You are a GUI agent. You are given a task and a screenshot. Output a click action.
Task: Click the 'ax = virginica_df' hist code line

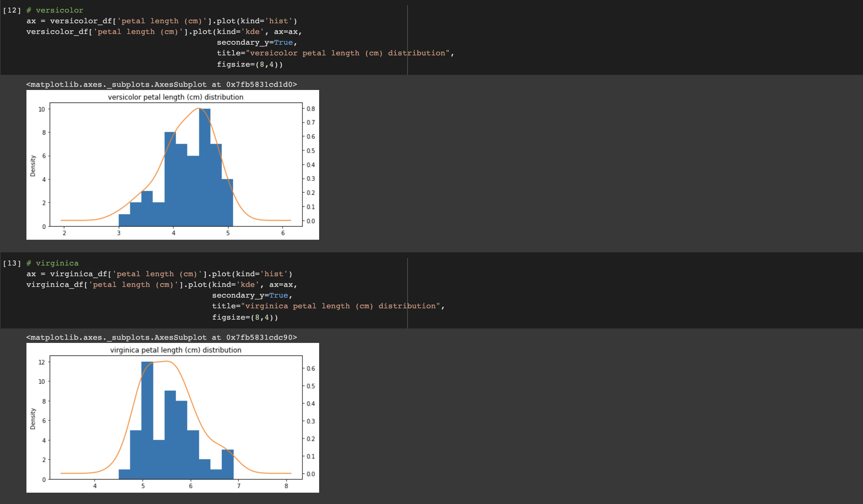[159, 274]
